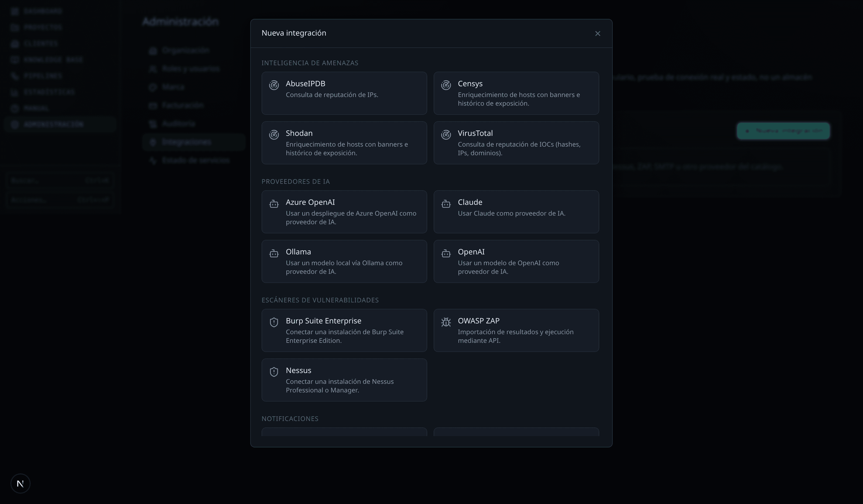Click "Consulta de reputación de IPs." description
This screenshot has height=504, width=863.
[x=332, y=95]
